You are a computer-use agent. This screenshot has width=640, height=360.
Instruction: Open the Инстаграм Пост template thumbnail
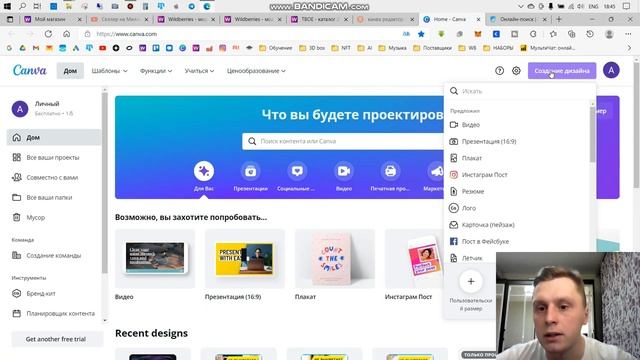pyautogui.click(x=414, y=259)
